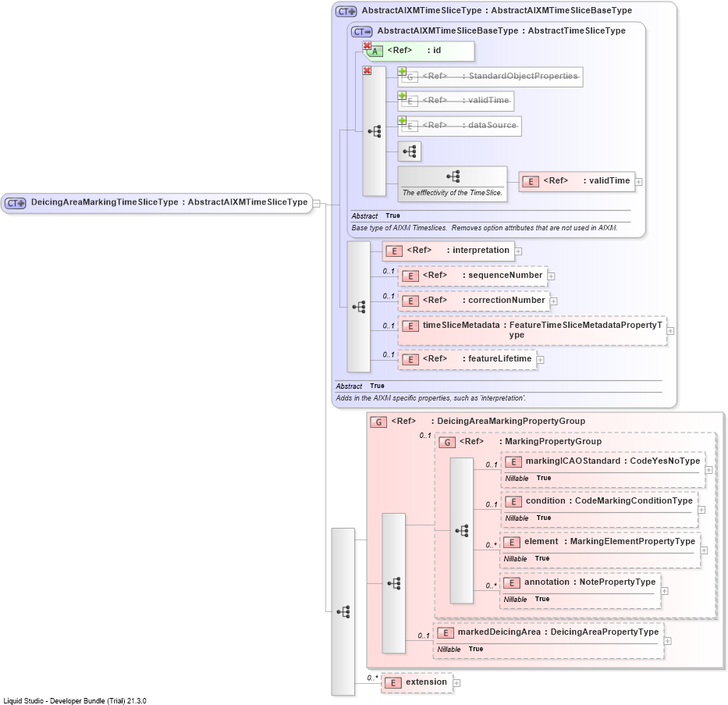Select the DeicingAreaPropertyType type text
The image size is (728, 705).
click(x=605, y=632)
